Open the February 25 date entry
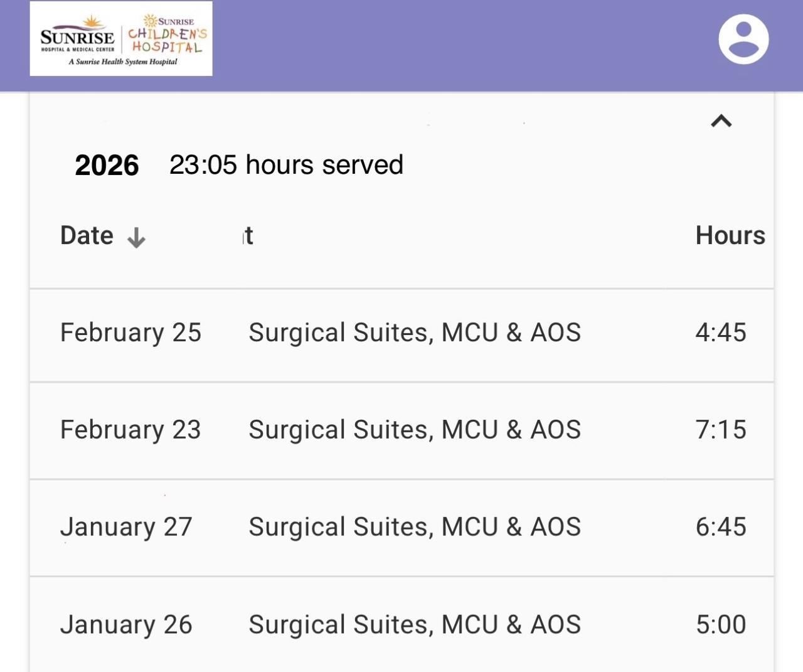803x672 pixels. pyautogui.click(x=130, y=333)
